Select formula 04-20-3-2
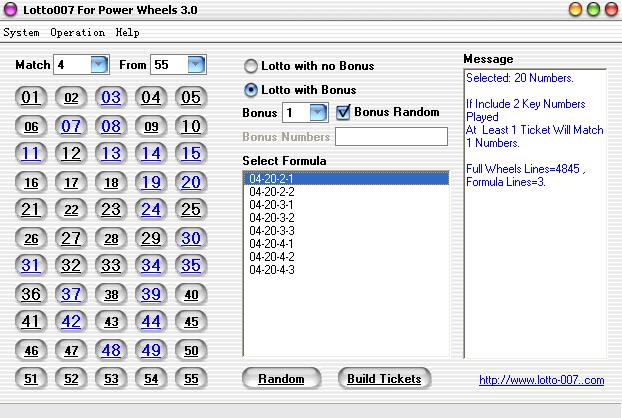 346,218
